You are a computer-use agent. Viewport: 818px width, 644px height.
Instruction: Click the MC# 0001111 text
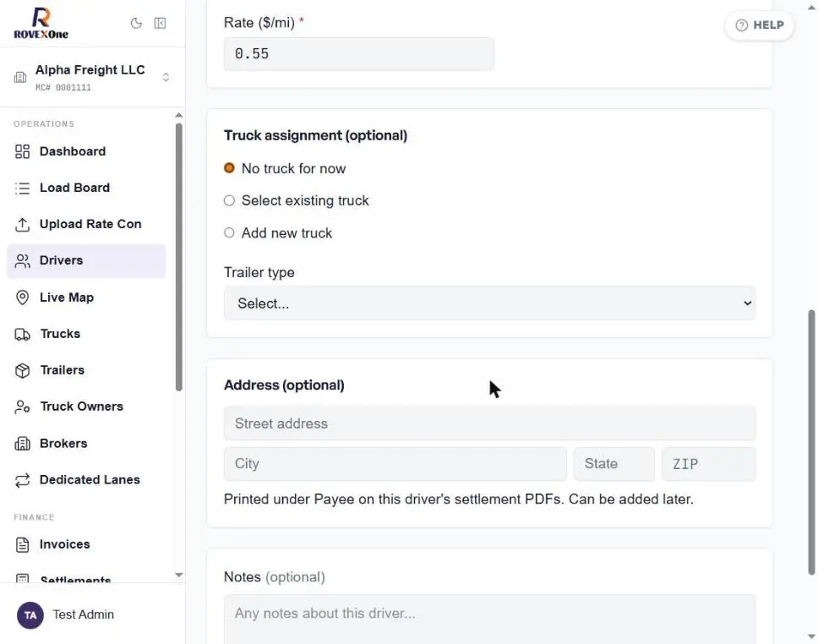pyautogui.click(x=63, y=88)
